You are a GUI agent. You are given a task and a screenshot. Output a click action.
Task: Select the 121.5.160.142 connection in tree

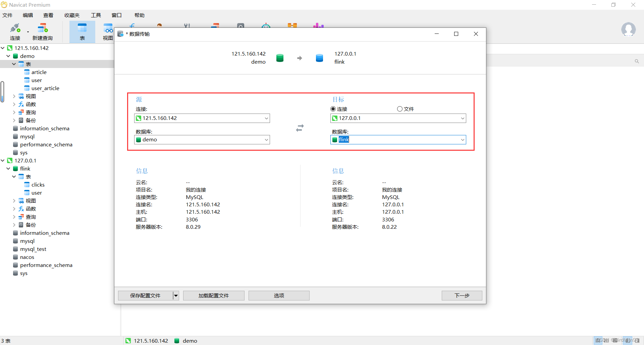32,48
